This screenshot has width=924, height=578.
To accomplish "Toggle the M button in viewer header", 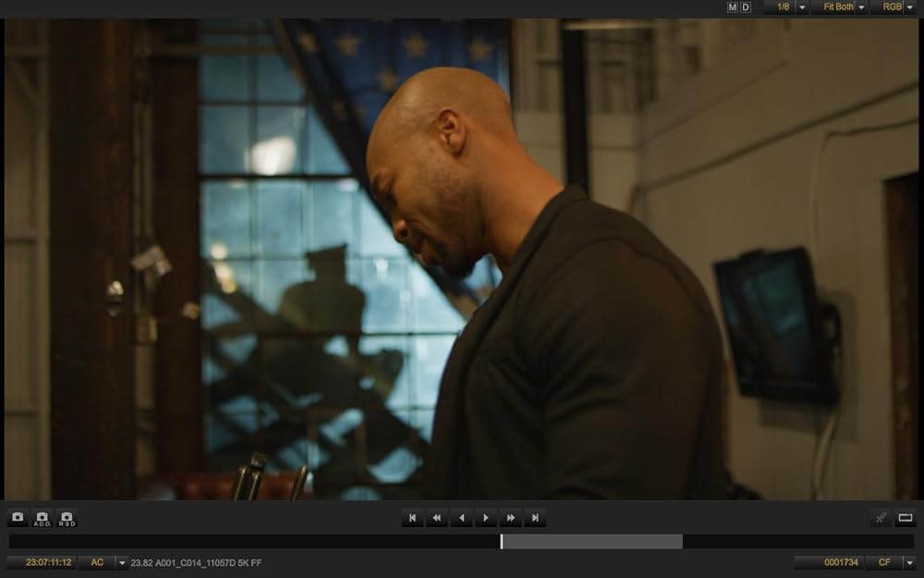I will click(x=733, y=7).
